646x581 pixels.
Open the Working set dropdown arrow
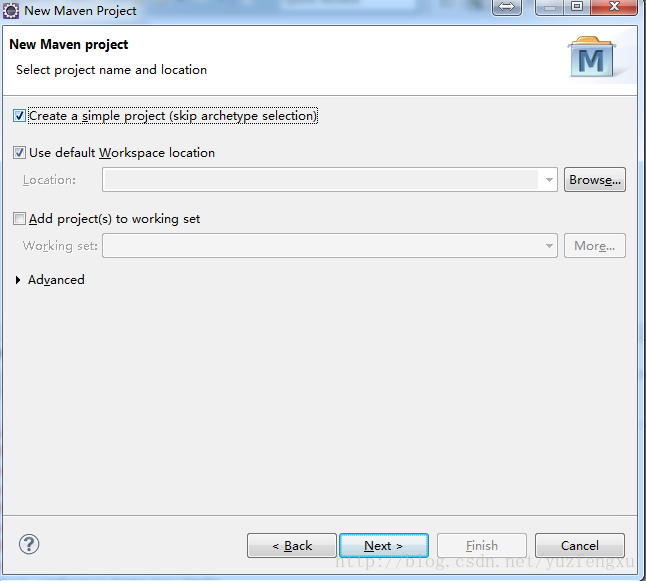click(x=549, y=246)
